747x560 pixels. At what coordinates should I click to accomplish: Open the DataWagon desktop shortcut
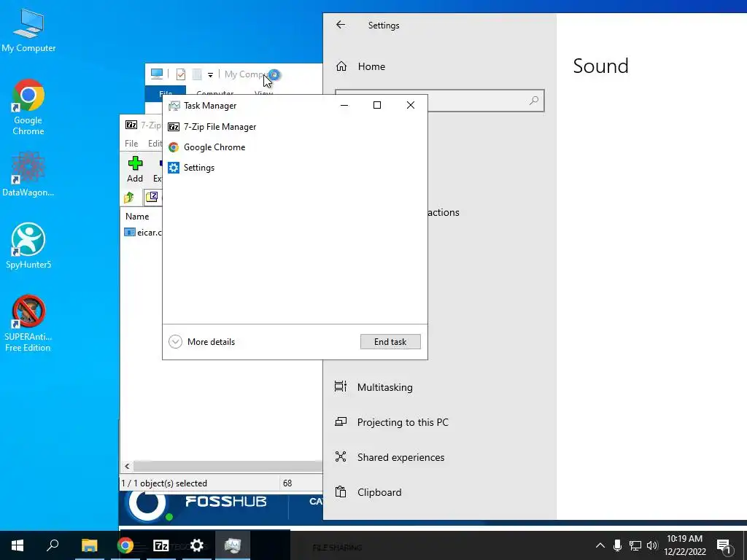pyautogui.click(x=28, y=174)
